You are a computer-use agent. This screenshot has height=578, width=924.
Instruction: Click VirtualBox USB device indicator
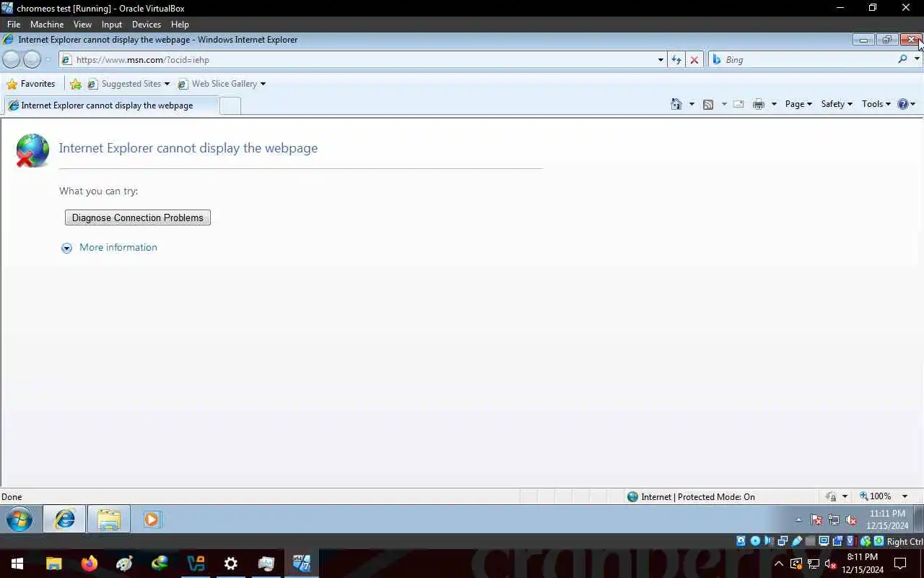pos(797,541)
